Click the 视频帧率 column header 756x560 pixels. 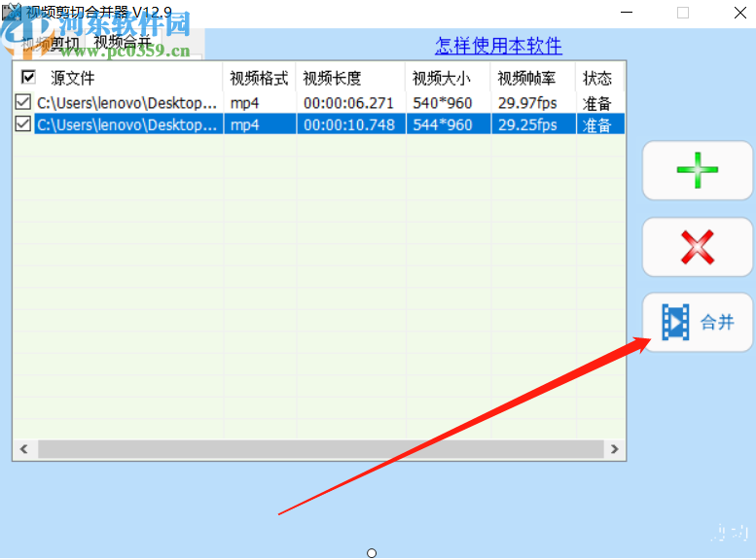[x=533, y=78]
